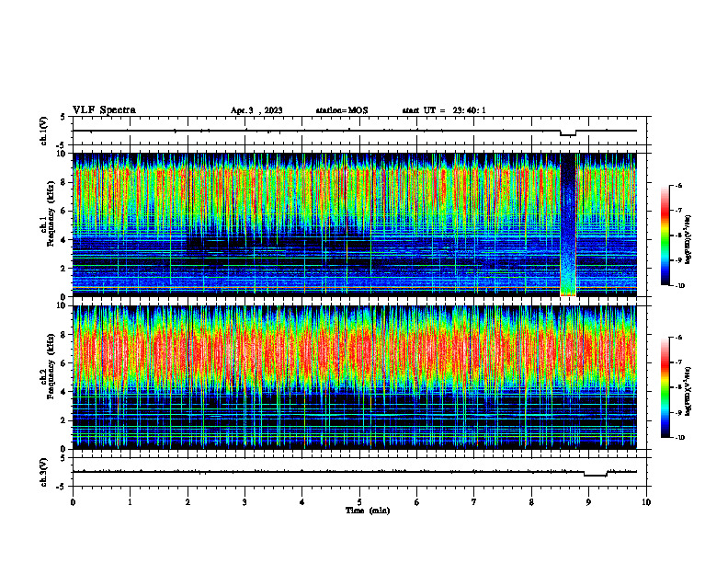
Task: Click the dip in the ch.1 voltage trace
Action: [x=568, y=134]
